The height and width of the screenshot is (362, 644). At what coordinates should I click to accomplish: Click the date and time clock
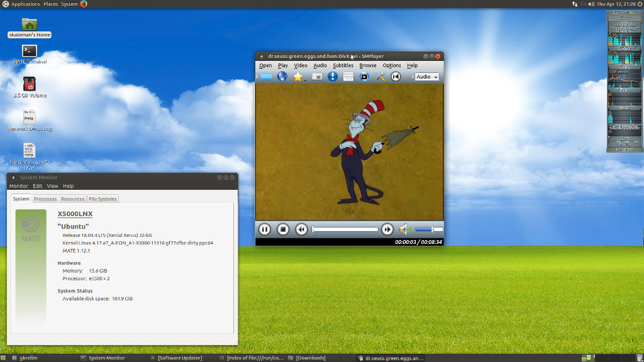pyautogui.click(x=616, y=4)
